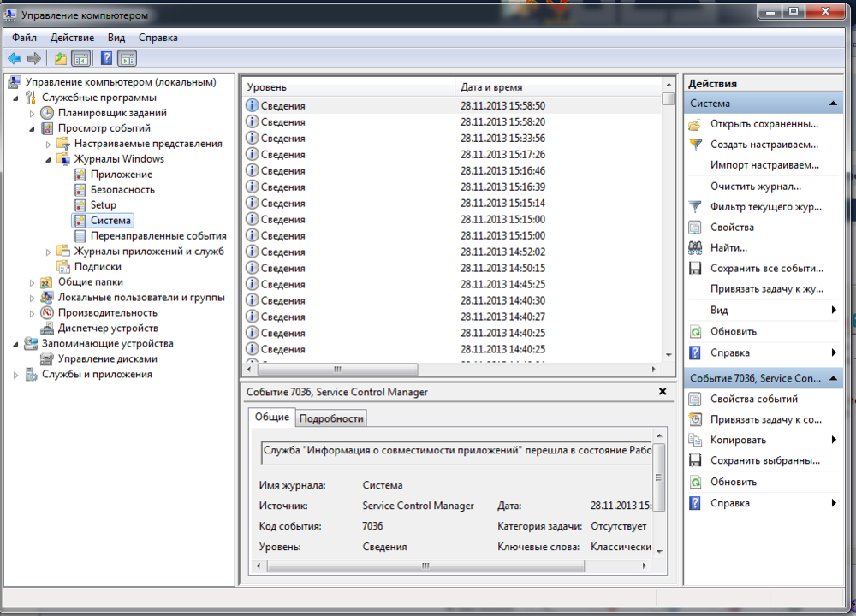Image resolution: width=856 pixels, height=616 pixels.
Task: Click the Setup log icon
Action: (x=80, y=205)
